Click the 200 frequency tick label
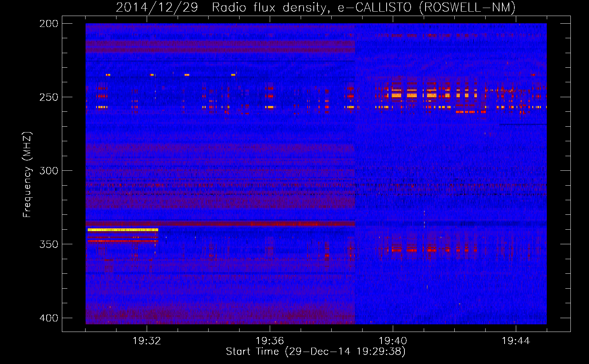 [49, 24]
